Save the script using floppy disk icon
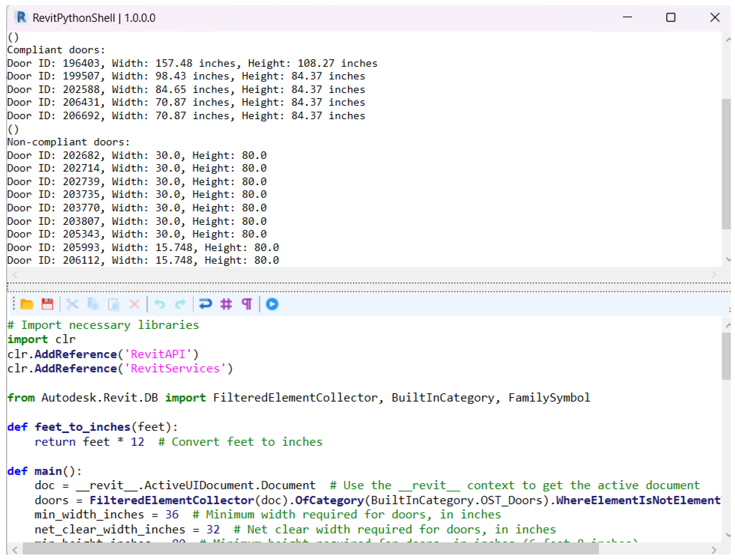This screenshot has height=560, width=735. (x=47, y=304)
